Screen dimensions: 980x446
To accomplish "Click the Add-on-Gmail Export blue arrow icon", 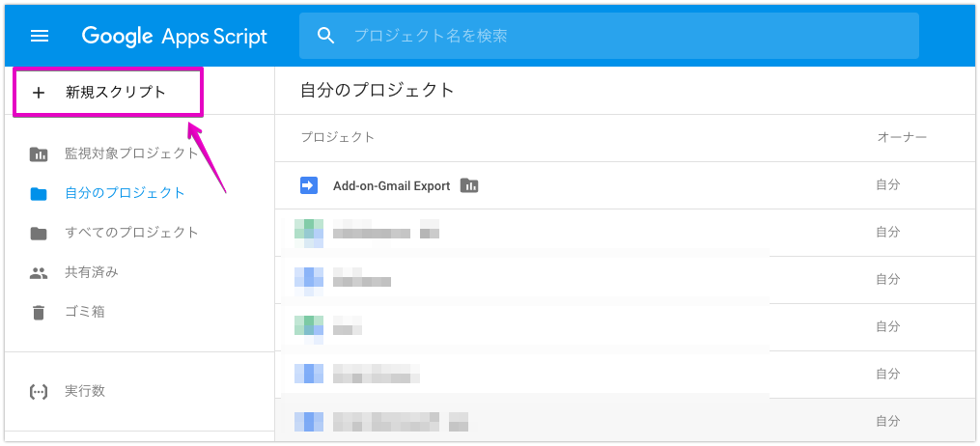I will (x=309, y=185).
